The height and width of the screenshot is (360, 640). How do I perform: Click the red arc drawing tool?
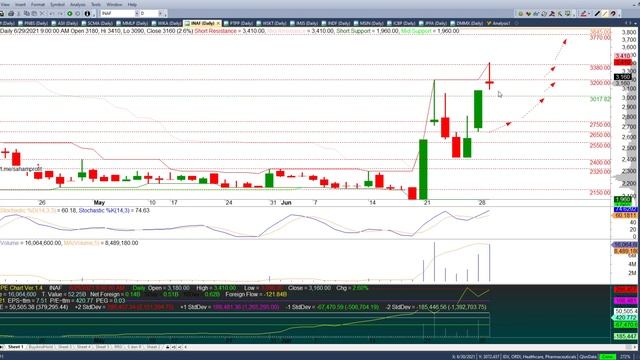[x=613, y=14]
